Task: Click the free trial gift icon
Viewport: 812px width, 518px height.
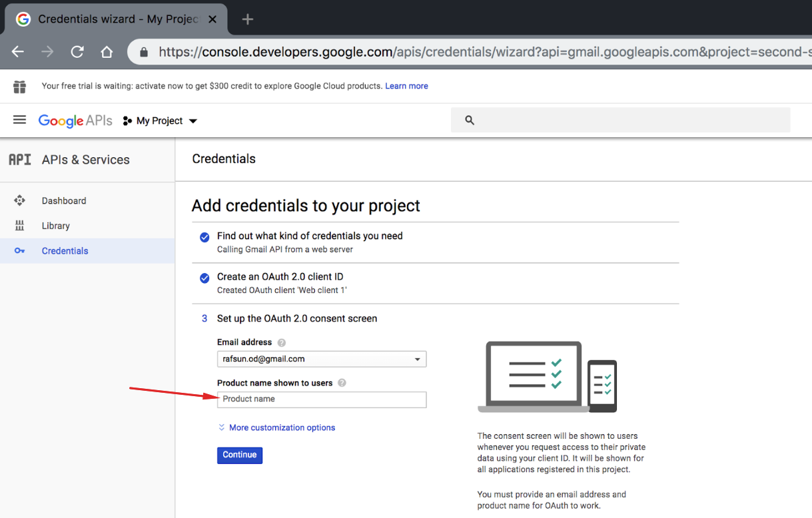Action: click(20, 87)
